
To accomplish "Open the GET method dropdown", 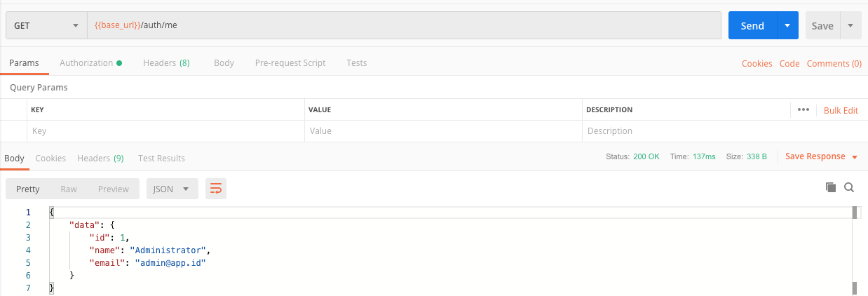I will (x=46, y=26).
